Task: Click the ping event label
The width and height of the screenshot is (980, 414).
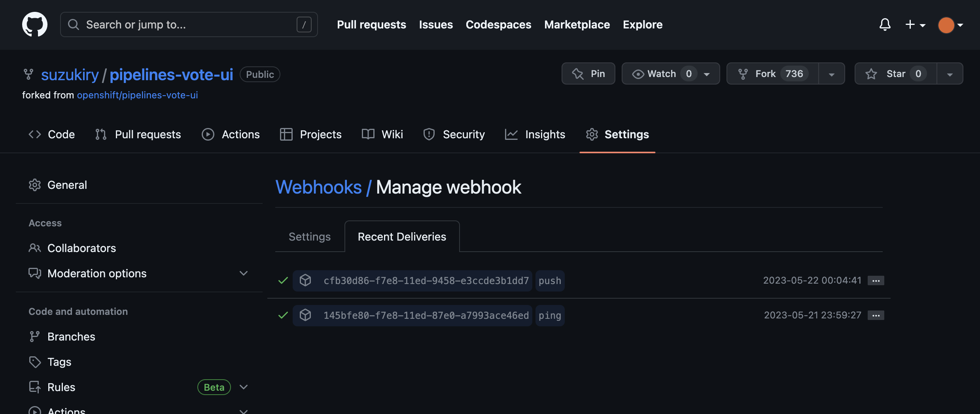Action: [550, 315]
